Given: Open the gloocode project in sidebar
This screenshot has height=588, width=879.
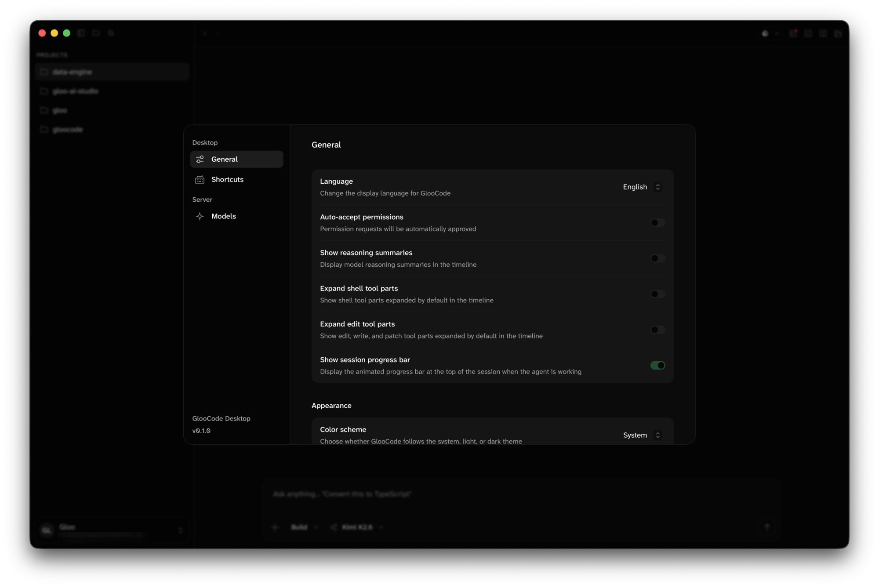Looking at the screenshot, I should (x=112, y=129).
